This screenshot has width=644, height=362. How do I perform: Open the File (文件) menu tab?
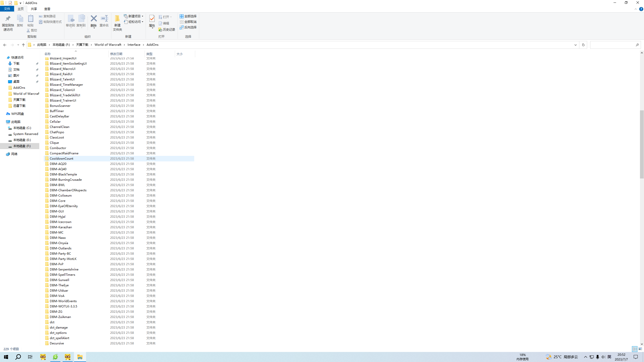click(7, 9)
